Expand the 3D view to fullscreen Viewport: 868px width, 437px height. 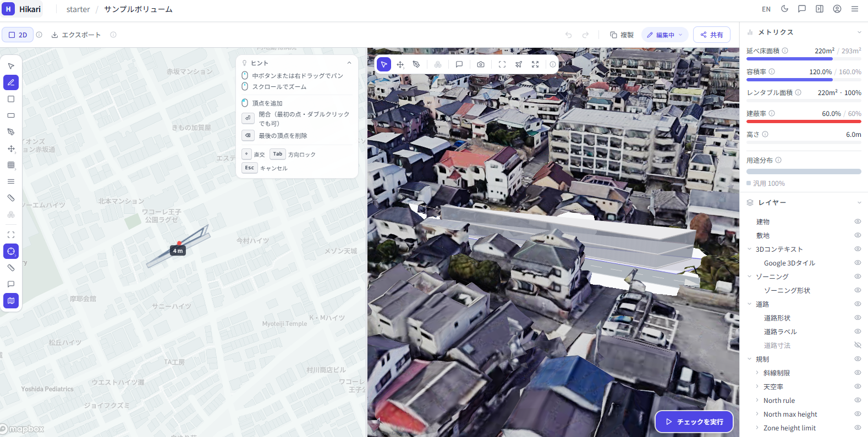point(535,64)
